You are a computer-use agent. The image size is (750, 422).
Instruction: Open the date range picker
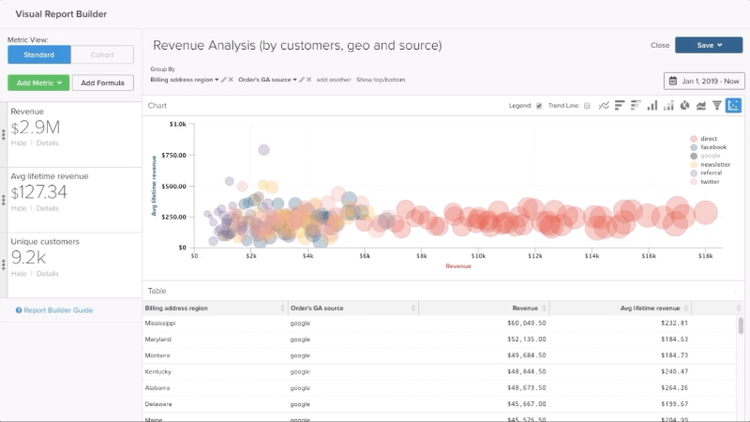pos(703,81)
